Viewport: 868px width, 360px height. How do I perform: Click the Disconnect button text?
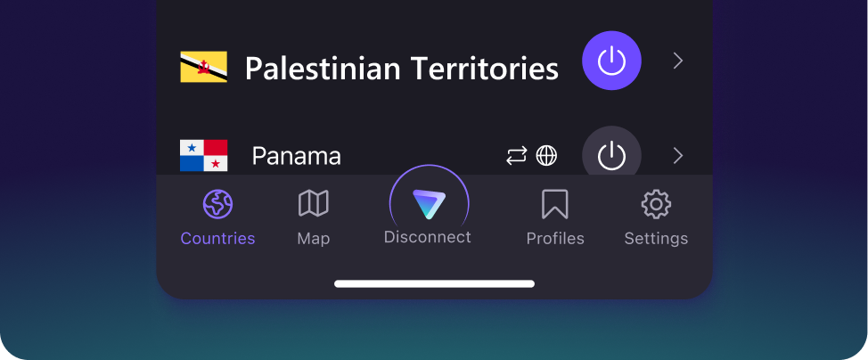[428, 237]
